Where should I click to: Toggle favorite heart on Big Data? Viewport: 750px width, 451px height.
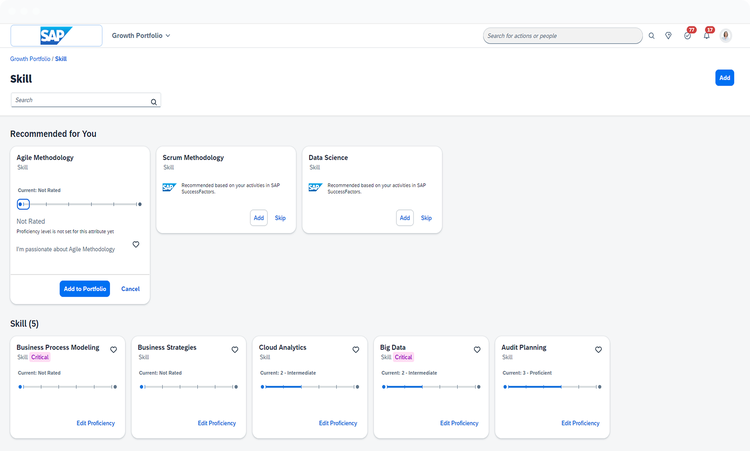coord(477,350)
